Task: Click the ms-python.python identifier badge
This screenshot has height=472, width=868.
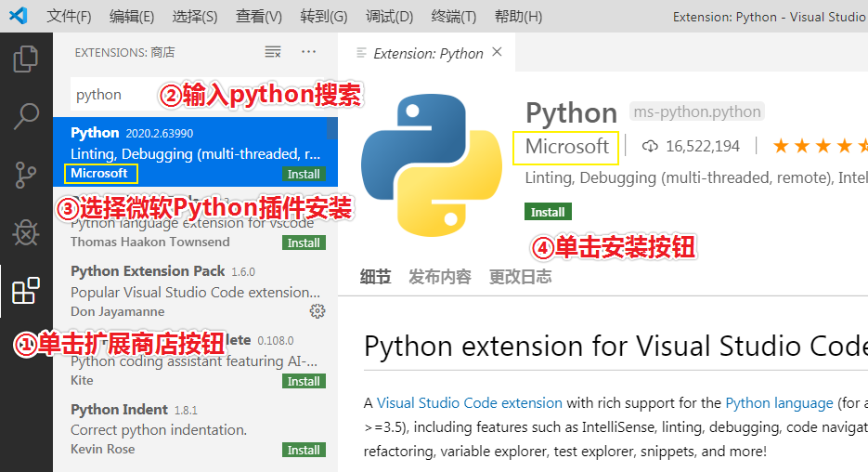Action: [x=697, y=111]
